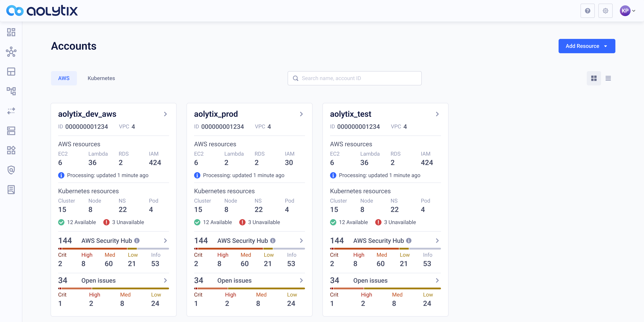
Task: Click AWS Security Hub info icon in aolytix_prod
Action: [x=273, y=240]
